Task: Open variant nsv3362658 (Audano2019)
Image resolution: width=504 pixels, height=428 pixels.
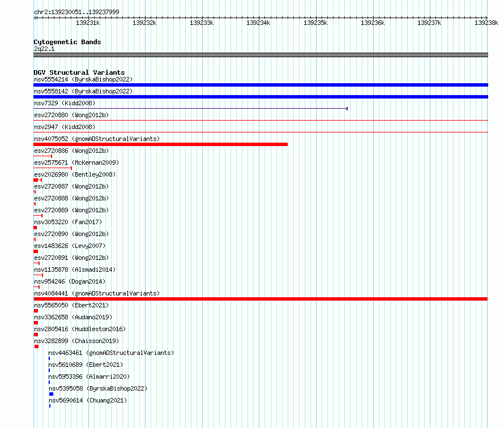Action: [73, 317]
